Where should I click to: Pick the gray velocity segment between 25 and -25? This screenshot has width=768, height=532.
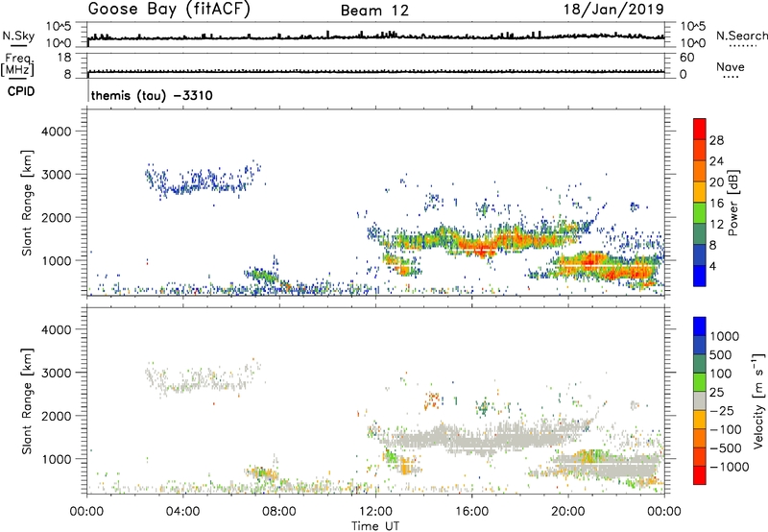(x=700, y=400)
